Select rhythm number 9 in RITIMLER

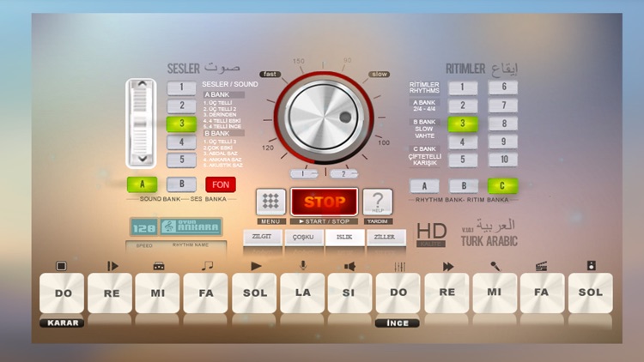click(503, 142)
